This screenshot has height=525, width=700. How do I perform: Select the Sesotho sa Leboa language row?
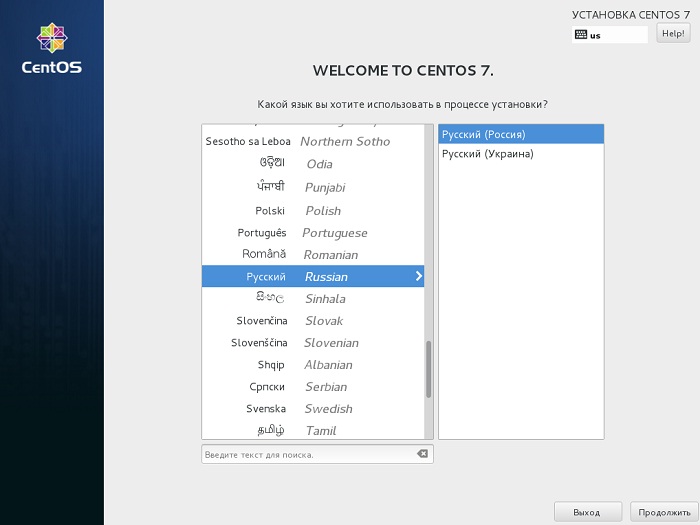[312, 142]
